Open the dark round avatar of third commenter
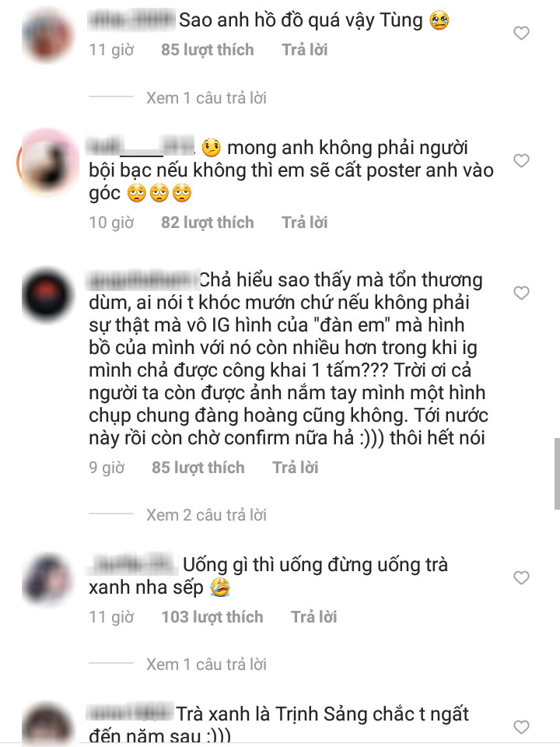This screenshot has width=560, height=747. coord(47,296)
